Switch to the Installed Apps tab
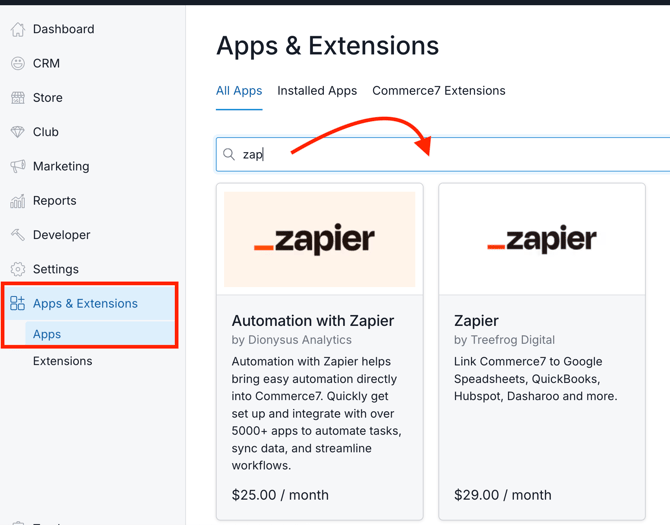Image resolution: width=670 pixels, height=525 pixels. click(x=317, y=91)
